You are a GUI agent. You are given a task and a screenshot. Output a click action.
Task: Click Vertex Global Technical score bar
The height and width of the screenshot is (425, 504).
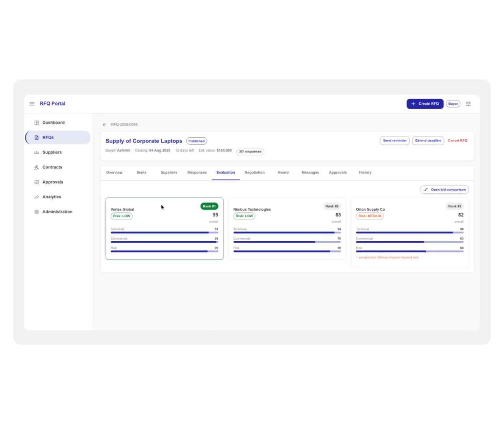(164, 233)
